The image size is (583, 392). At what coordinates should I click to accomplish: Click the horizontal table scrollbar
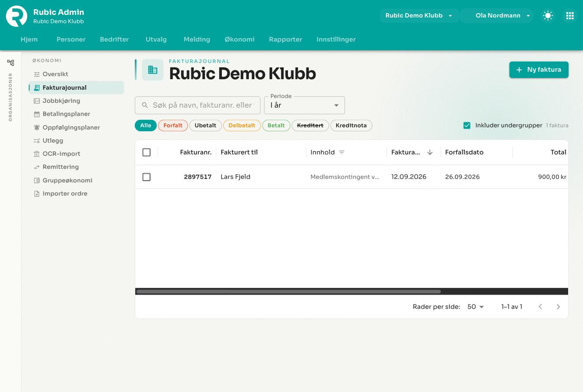[288, 291]
